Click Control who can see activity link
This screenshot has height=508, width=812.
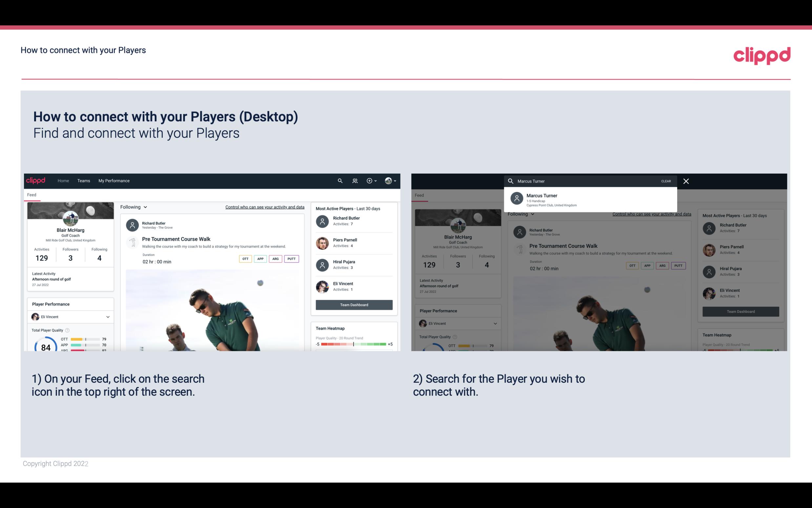tap(264, 207)
